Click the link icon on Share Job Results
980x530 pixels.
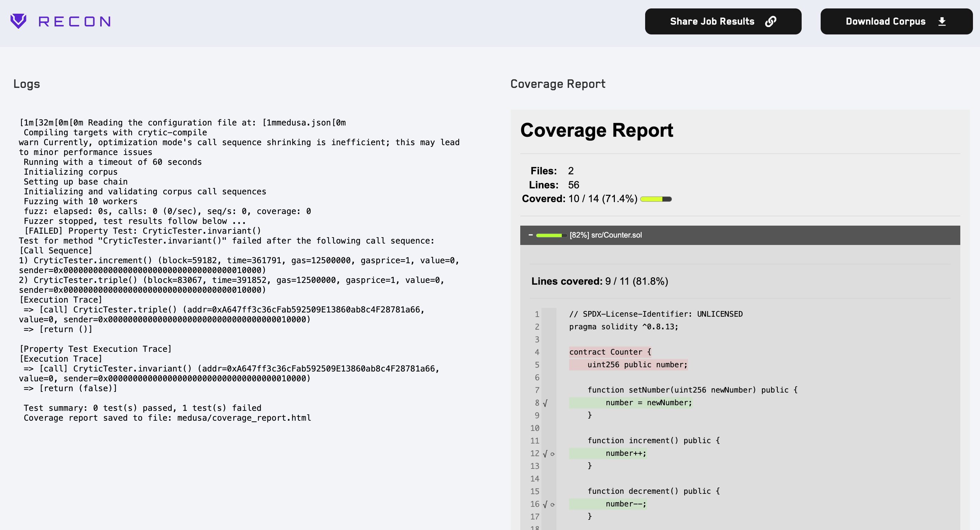pos(770,21)
